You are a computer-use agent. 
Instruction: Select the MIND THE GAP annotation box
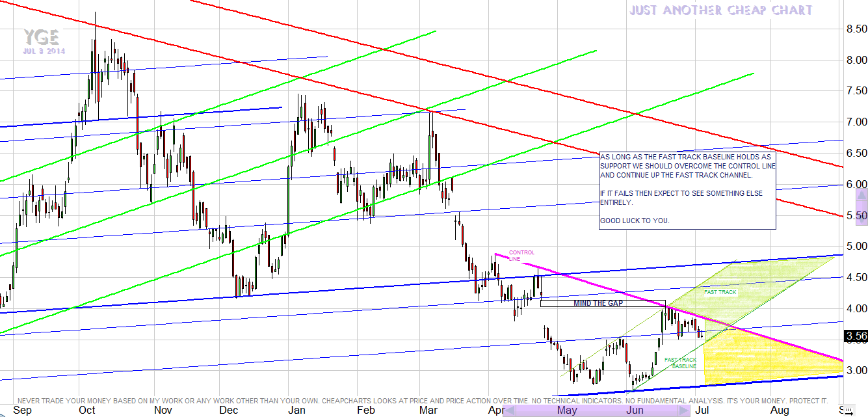click(602, 303)
